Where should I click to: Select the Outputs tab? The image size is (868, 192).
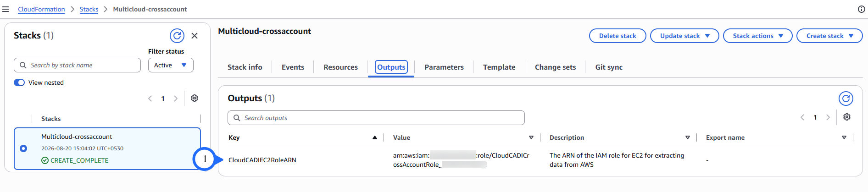[391, 67]
